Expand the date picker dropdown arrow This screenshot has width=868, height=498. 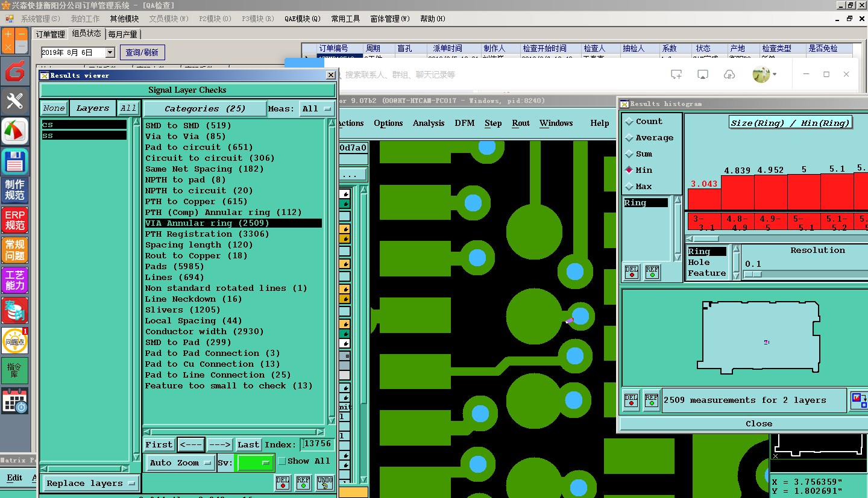(110, 53)
